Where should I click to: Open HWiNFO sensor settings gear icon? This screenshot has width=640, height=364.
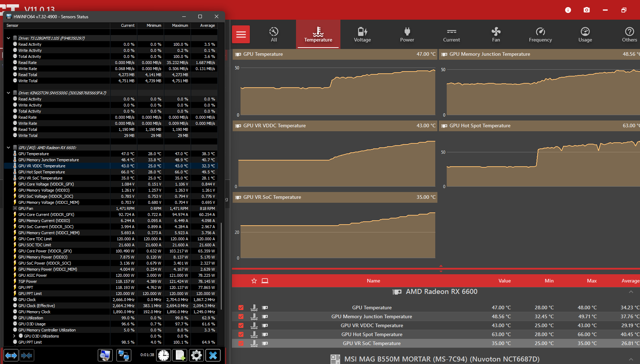pyautogui.click(x=197, y=355)
